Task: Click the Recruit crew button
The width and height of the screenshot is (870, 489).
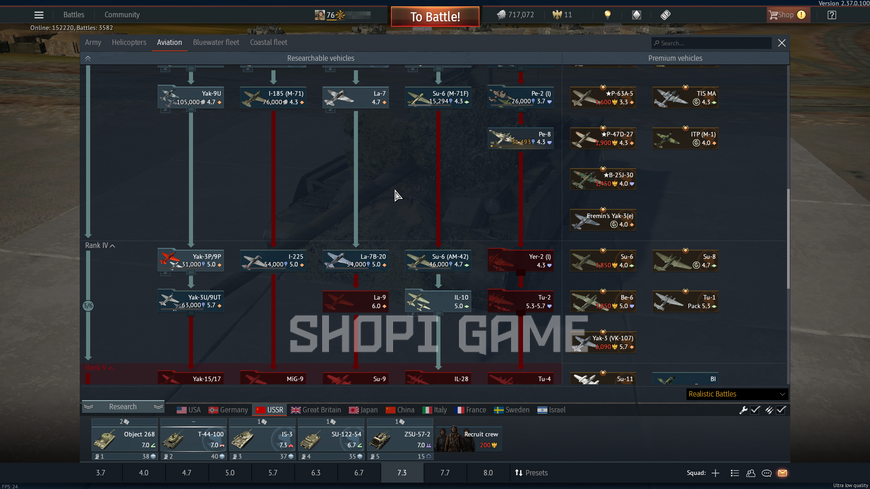Action: click(x=469, y=439)
